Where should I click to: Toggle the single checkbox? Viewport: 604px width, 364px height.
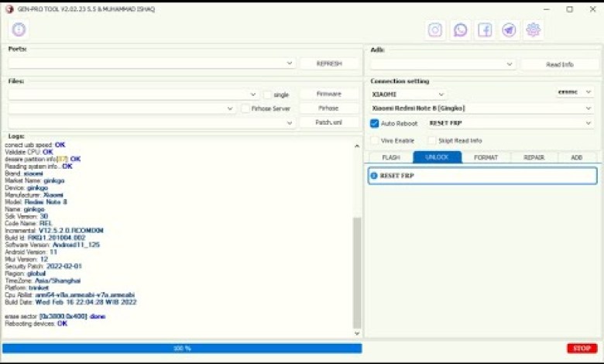tap(267, 94)
